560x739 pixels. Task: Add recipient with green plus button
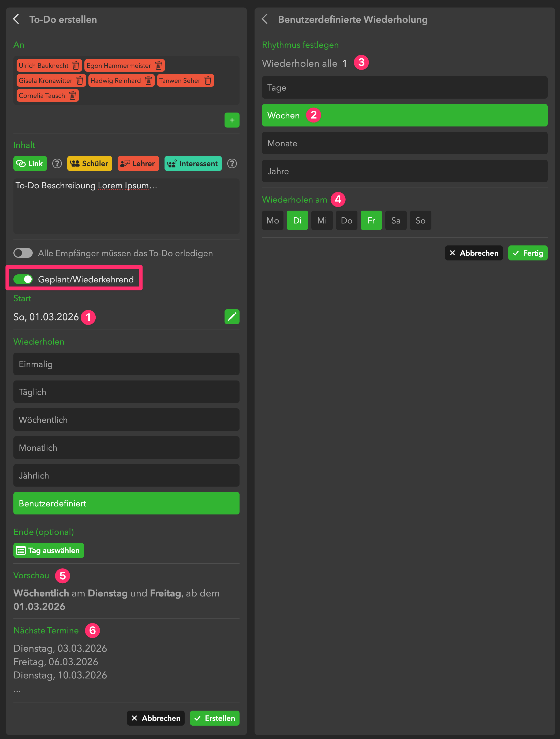tap(232, 120)
